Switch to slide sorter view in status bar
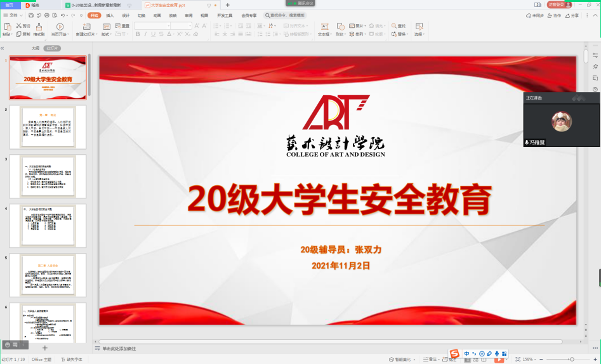 coord(476,360)
